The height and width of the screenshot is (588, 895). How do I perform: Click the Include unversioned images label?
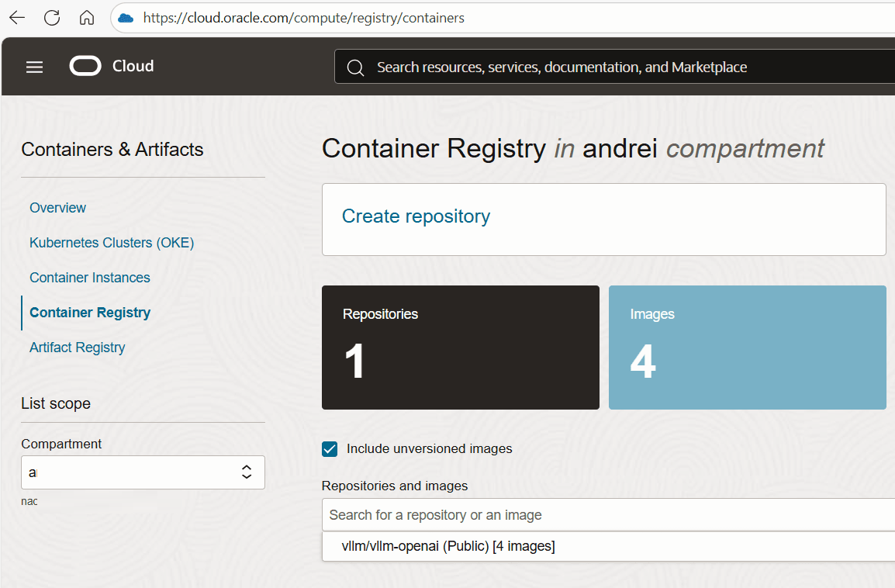(429, 448)
